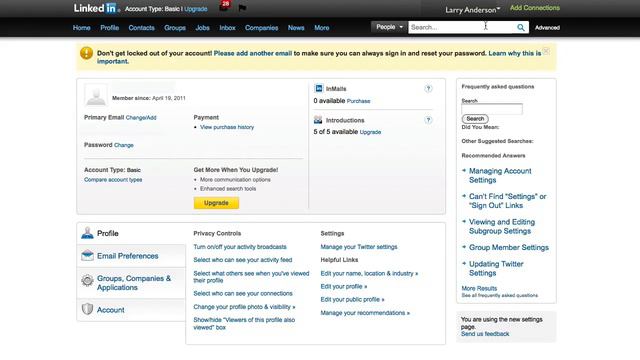Screen dimensions: 640x360
Task: Click Compare account types link
Action: click(113, 180)
